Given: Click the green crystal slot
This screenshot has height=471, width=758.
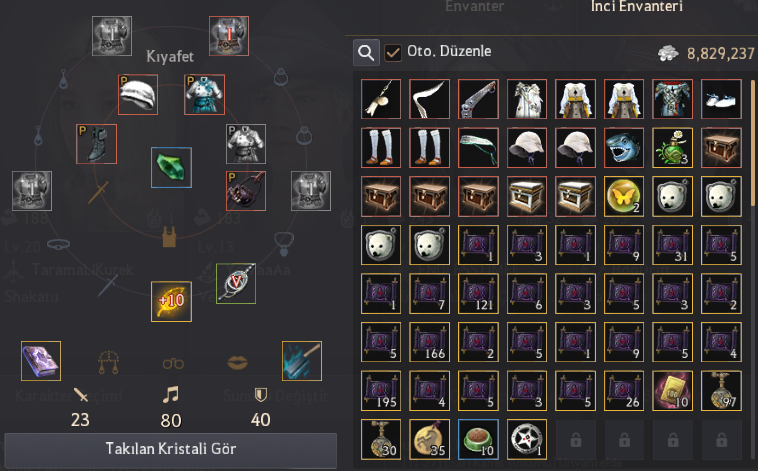Looking at the screenshot, I should coord(171,167).
